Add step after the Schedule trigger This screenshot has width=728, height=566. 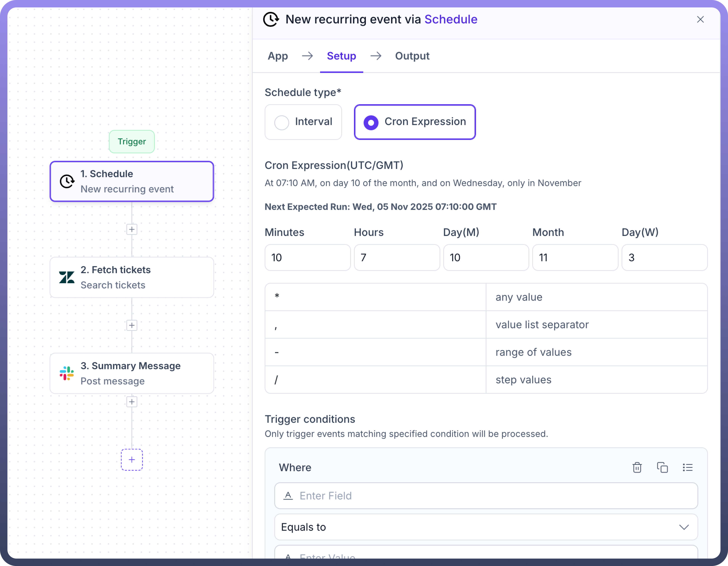click(x=132, y=229)
